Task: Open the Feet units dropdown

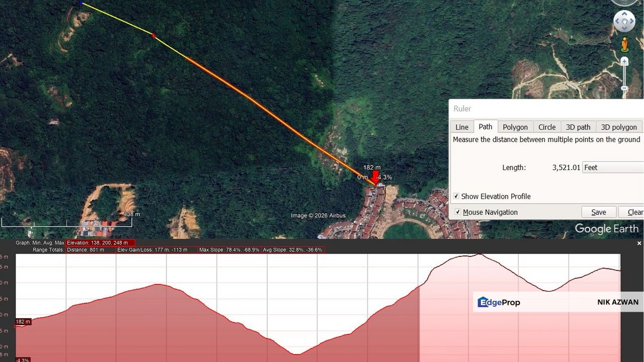Action: [x=613, y=167]
